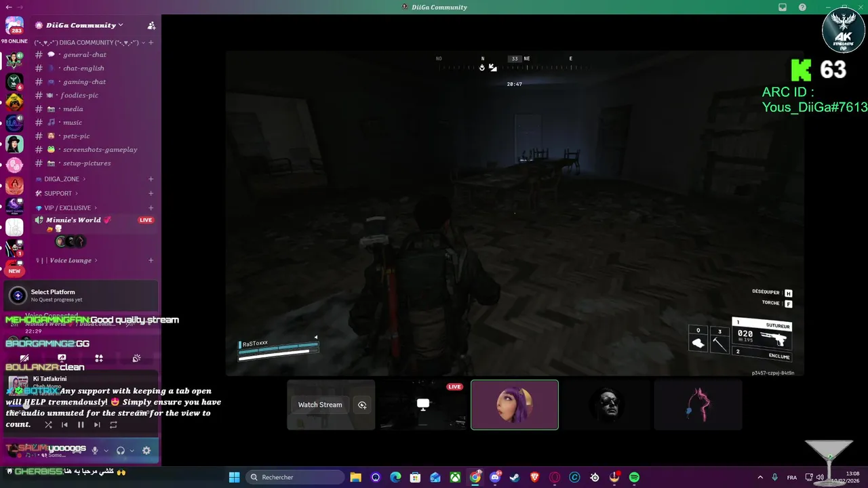Toggle repeat in the Spotify player
This screenshot has height=488, width=868.
(x=113, y=425)
